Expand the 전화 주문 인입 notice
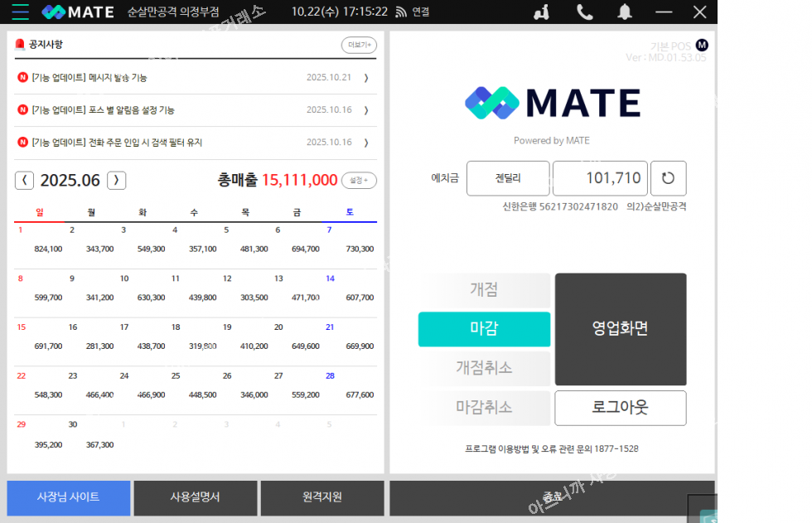This screenshot has width=812, height=523. tap(365, 143)
